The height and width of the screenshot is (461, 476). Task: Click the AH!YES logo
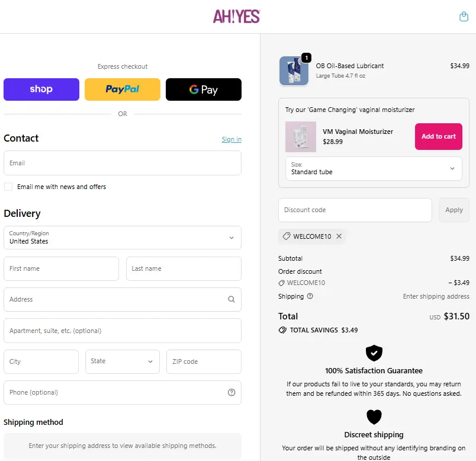point(237,17)
